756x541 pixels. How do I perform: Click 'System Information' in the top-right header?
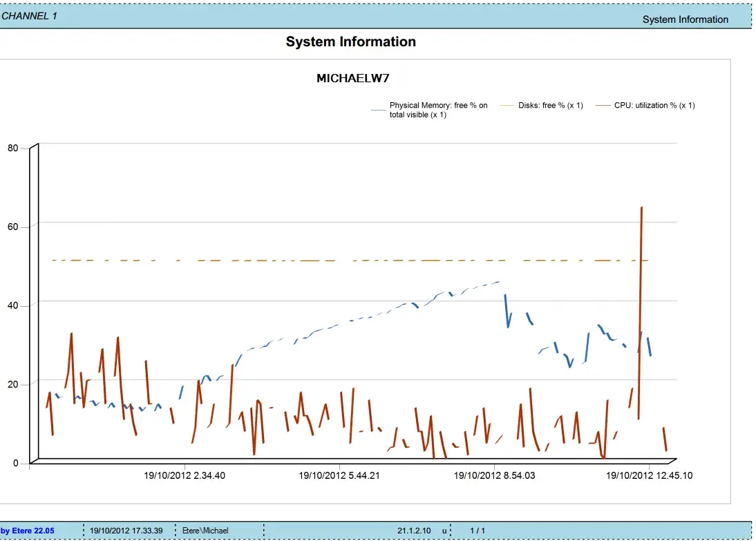[685, 19]
